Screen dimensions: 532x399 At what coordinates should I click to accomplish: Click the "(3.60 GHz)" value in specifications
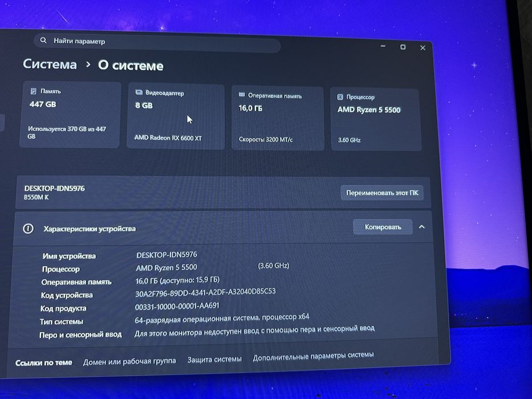tap(274, 265)
